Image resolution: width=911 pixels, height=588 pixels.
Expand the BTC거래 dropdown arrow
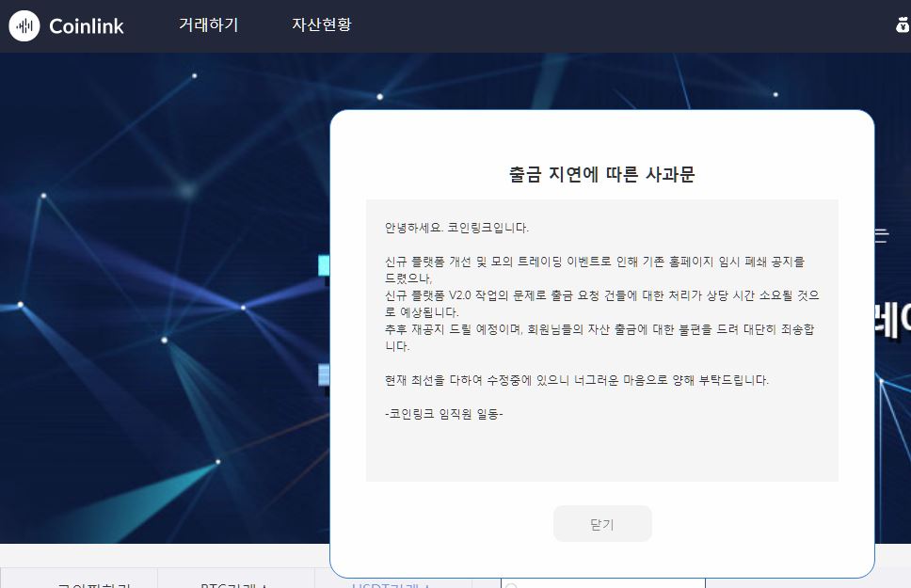pos(265,583)
